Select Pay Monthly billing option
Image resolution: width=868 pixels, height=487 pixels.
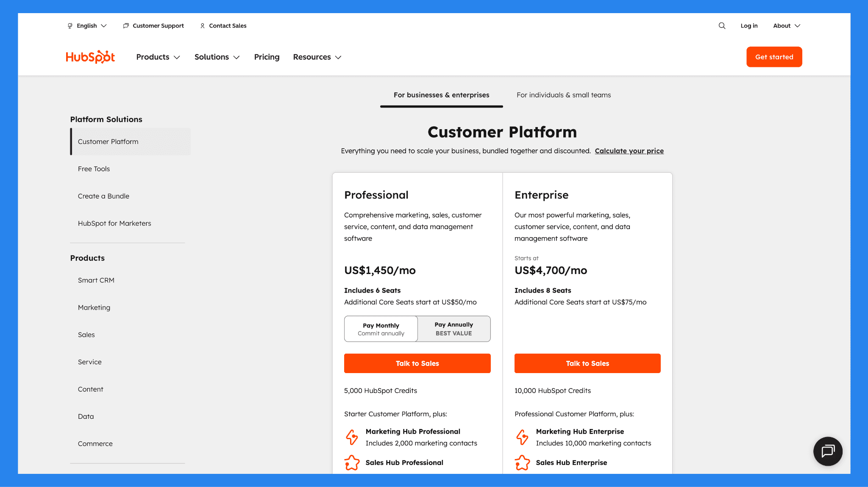(381, 329)
